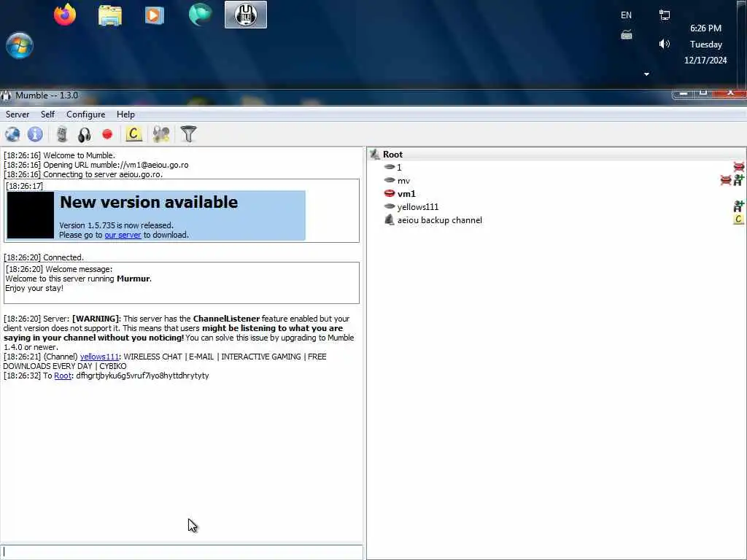The width and height of the screenshot is (747, 560).
Task: Click the deafened status icon on mv's row
Action: pos(726,181)
